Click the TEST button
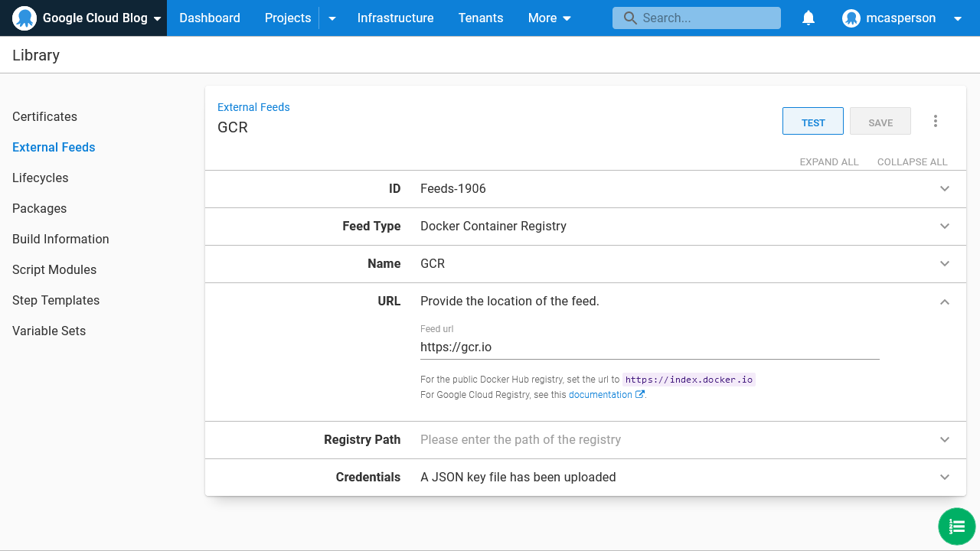 pyautogui.click(x=812, y=121)
